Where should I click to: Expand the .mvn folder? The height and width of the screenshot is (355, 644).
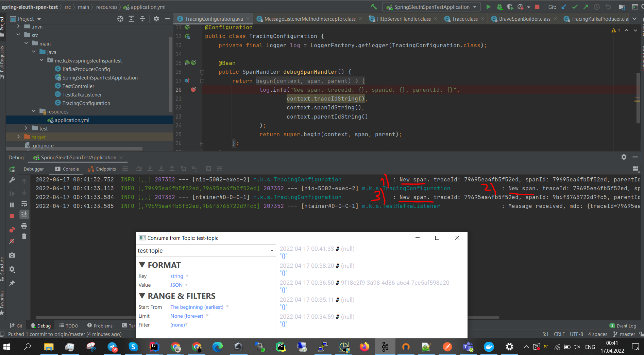tap(18, 26)
